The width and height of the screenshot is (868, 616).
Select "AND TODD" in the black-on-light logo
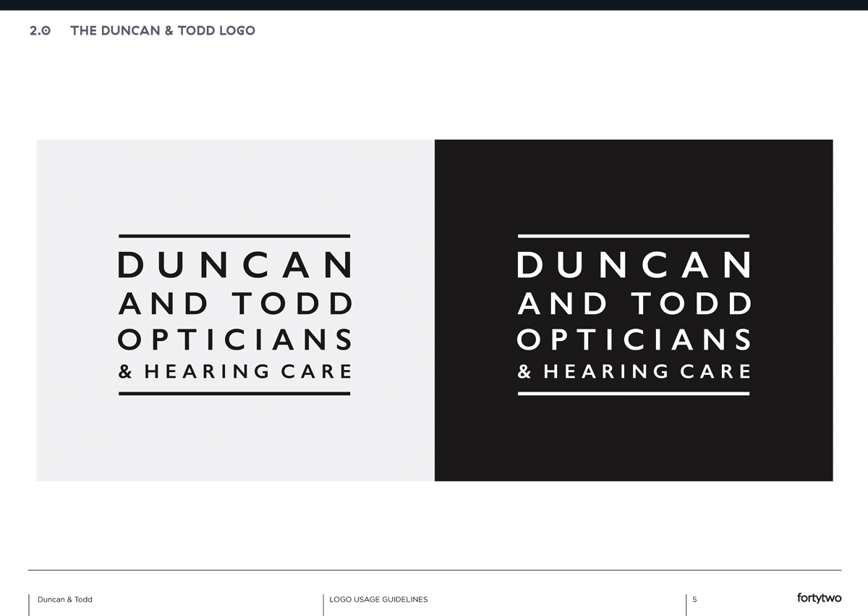(235, 303)
